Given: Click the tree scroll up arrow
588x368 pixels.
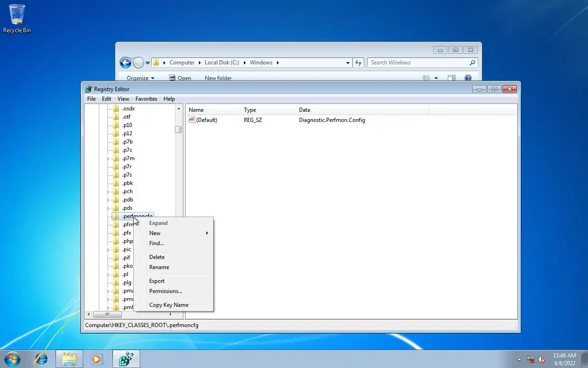Looking at the screenshot, I should [179, 109].
